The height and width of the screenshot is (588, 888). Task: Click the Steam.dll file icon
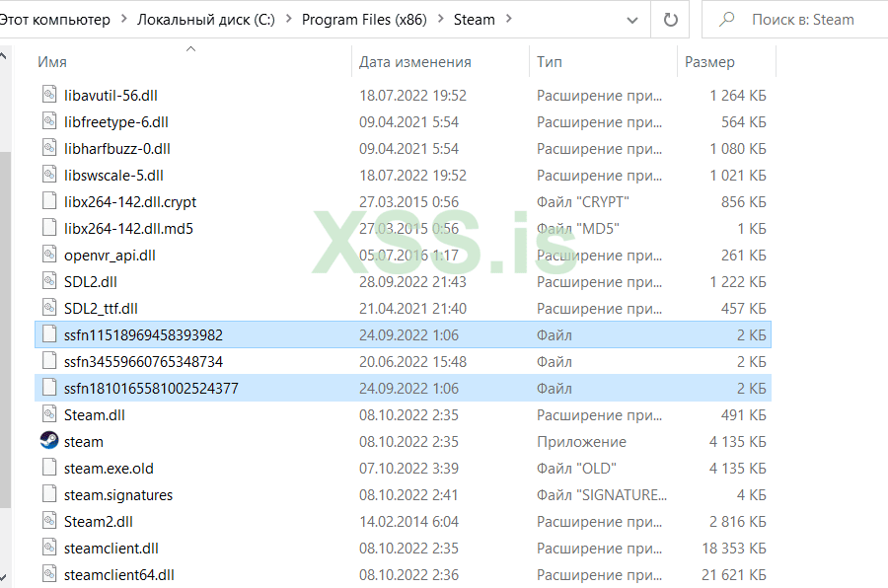click(x=50, y=413)
